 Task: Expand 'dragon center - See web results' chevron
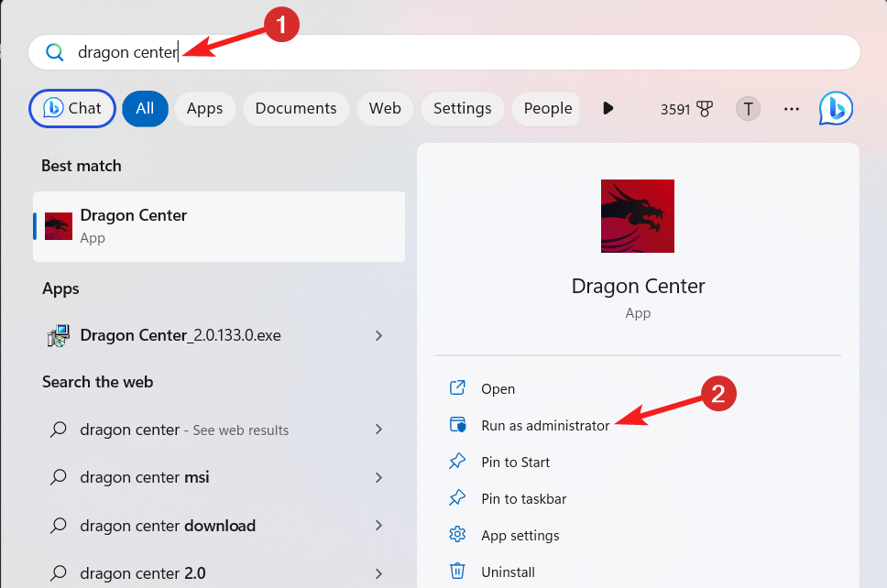tap(379, 430)
